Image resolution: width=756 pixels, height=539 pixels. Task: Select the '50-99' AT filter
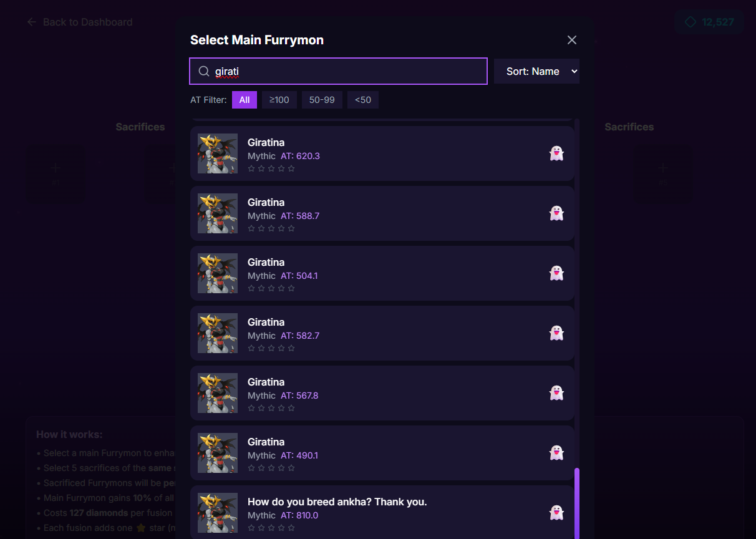click(x=322, y=100)
